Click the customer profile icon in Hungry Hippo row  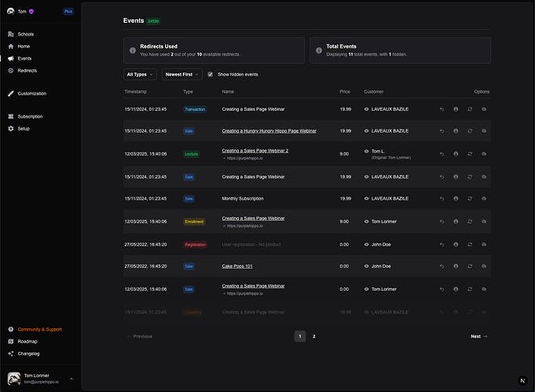pos(456,131)
